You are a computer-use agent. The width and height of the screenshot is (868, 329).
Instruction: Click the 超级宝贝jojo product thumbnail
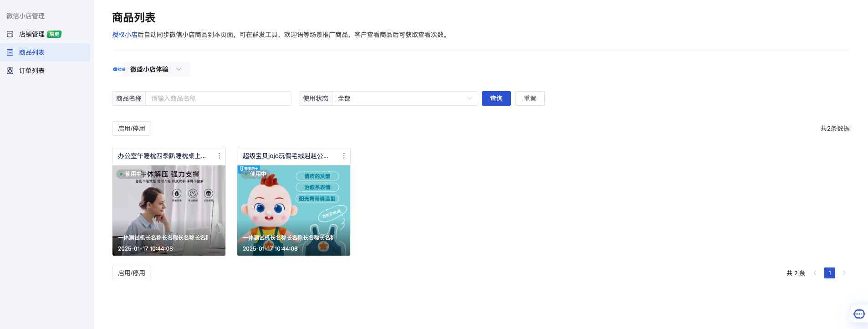294,211
